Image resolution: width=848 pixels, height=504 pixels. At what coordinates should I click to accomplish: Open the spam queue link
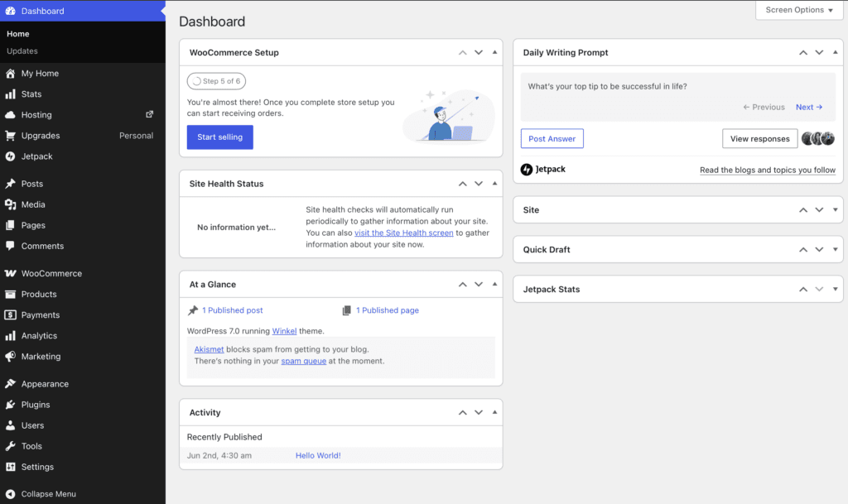(x=303, y=361)
